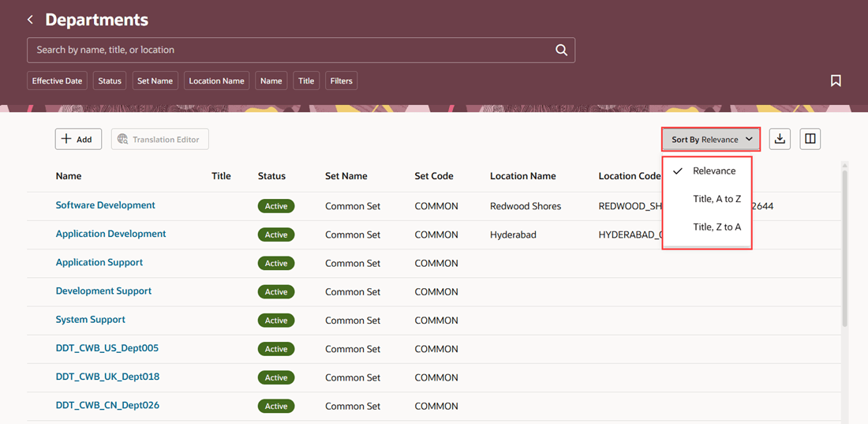Image resolution: width=868 pixels, height=424 pixels.
Task: Click the plus icon on Add button
Action: point(66,139)
